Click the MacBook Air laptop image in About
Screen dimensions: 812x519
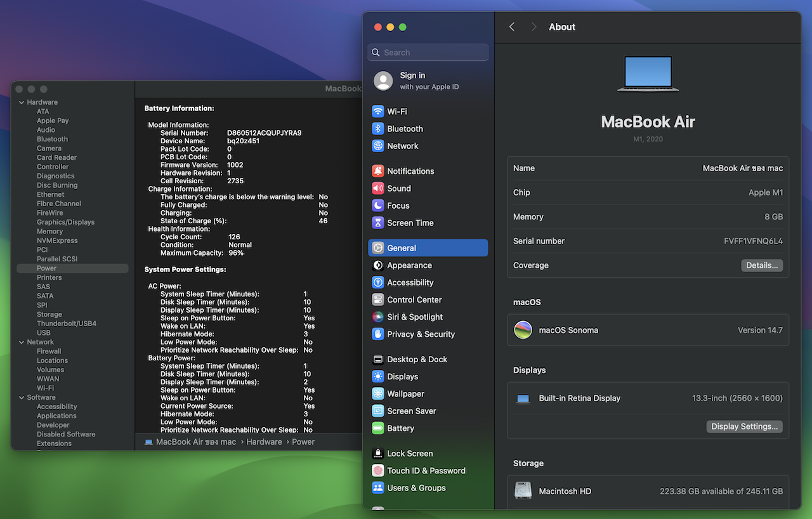pyautogui.click(x=648, y=74)
